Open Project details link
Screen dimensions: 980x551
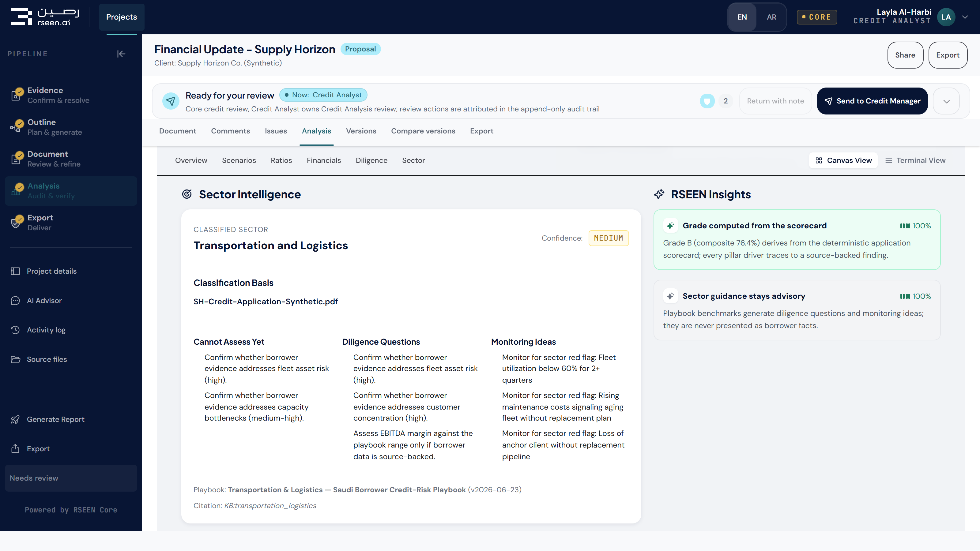pos(52,271)
